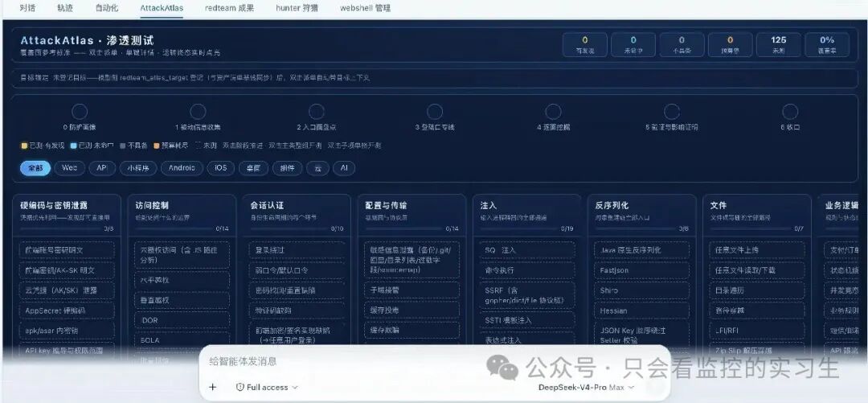Toggle the 组件 filter chip
Viewport: 868px width, 403px height.
click(287, 168)
